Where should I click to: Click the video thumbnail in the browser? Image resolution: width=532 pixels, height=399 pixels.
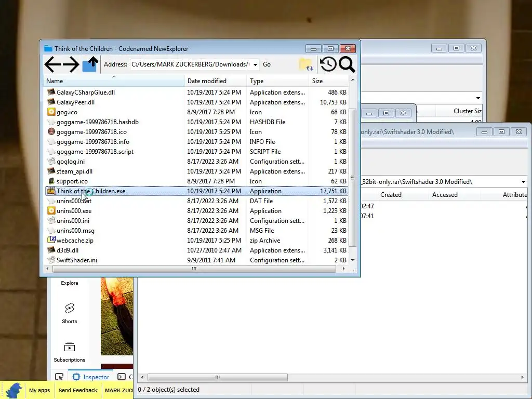pyautogui.click(x=117, y=316)
